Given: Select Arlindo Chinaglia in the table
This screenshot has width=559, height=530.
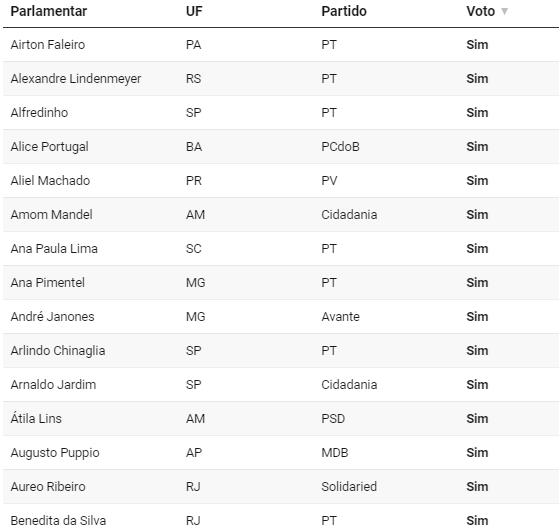Looking at the screenshot, I should coord(58,351).
